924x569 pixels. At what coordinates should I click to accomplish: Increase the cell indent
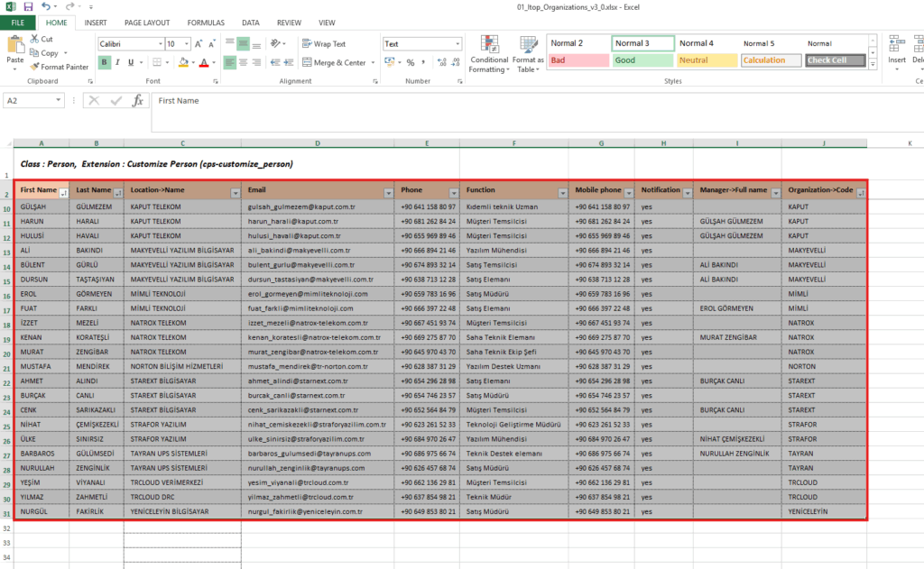coord(289,62)
